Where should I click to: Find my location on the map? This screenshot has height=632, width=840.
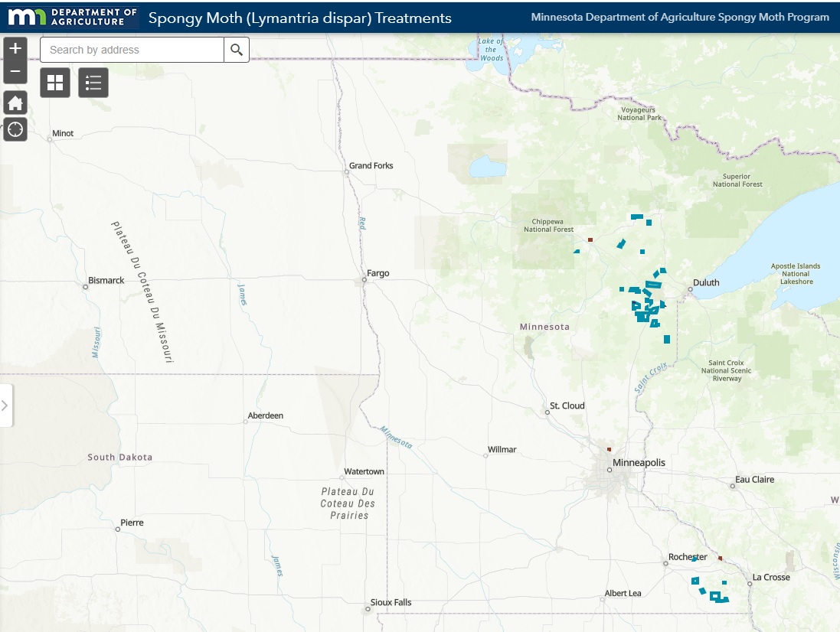point(15,129)
